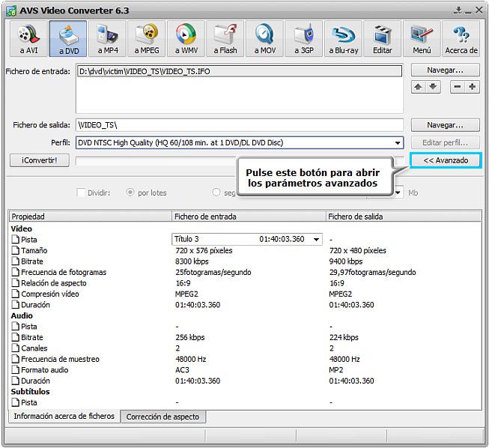Screen dimensions: 489x448
Task: Open the Título 3 video track dropdown
Action: click(x=316, y=239)
